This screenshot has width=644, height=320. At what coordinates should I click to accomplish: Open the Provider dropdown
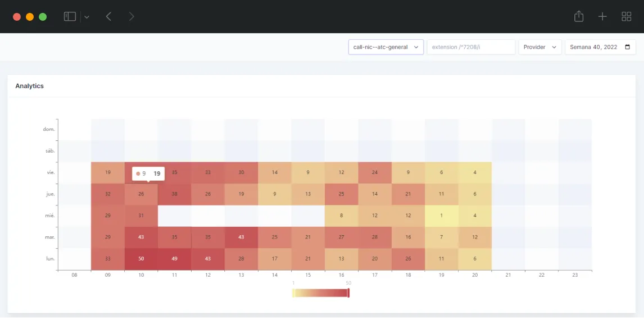pyautogui.click(x=539, y=47)
